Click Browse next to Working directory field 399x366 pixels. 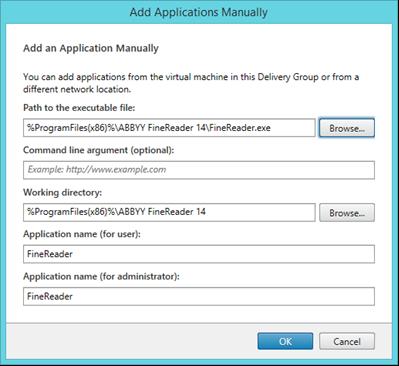[x=347, y=213]
